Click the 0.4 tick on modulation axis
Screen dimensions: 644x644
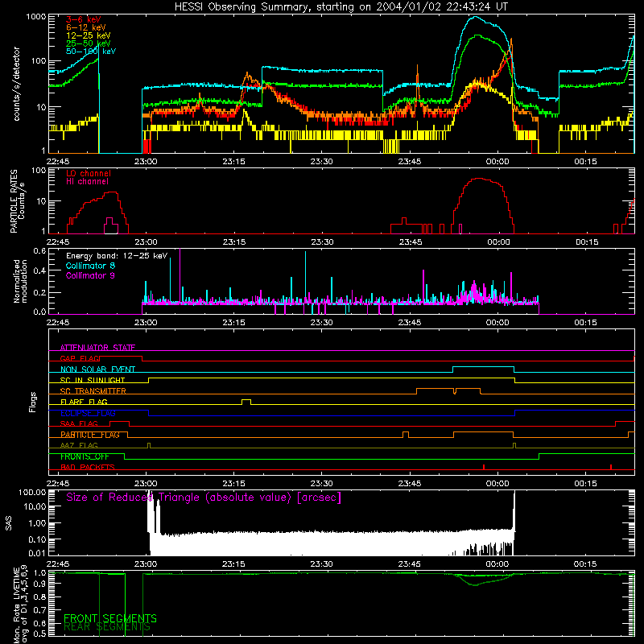click(x=39, y=270)
